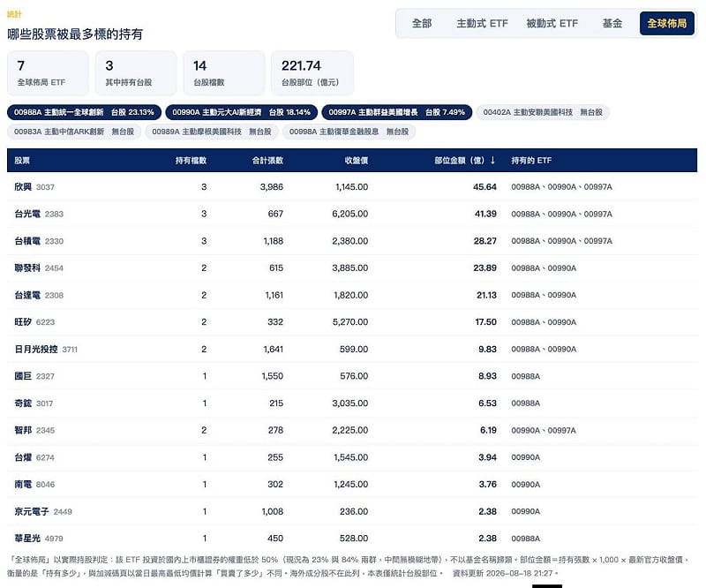Open the 台燿 6274 stock row
Image resolution: width=706 pixels, height=588 pixels.
coord(352,457)
